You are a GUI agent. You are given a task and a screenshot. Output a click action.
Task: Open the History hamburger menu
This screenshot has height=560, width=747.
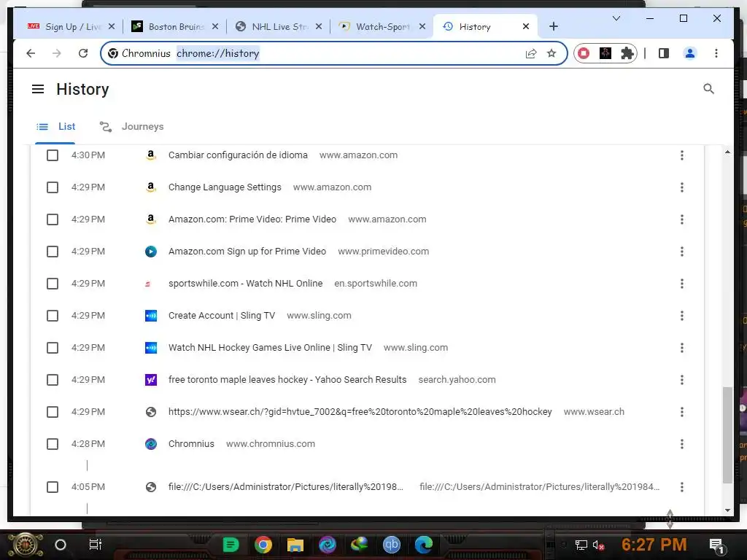coord(38,89)
